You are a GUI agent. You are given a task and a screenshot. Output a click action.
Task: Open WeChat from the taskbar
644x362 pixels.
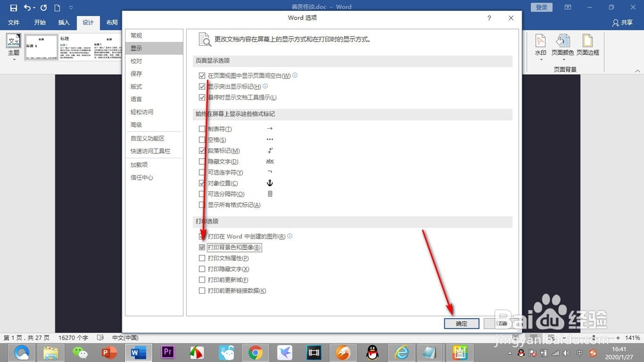pos(80,352)
